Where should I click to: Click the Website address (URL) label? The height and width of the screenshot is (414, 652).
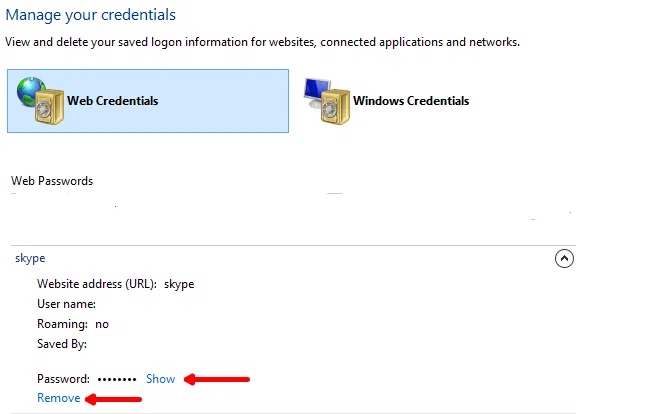[97, 284]
